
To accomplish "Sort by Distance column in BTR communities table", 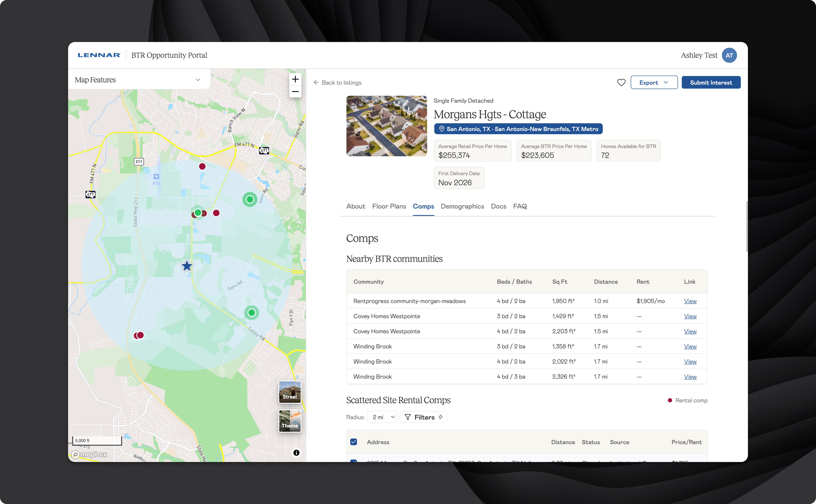I will coord(606,282).
